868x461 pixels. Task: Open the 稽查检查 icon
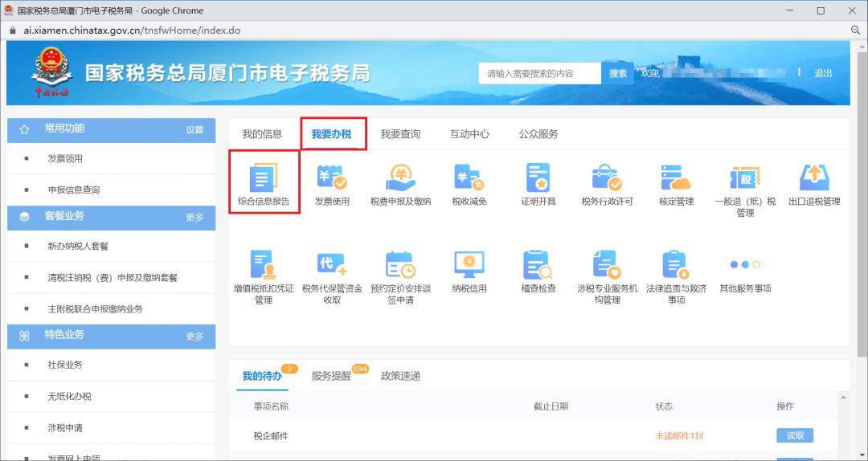(x=538, y=264)
